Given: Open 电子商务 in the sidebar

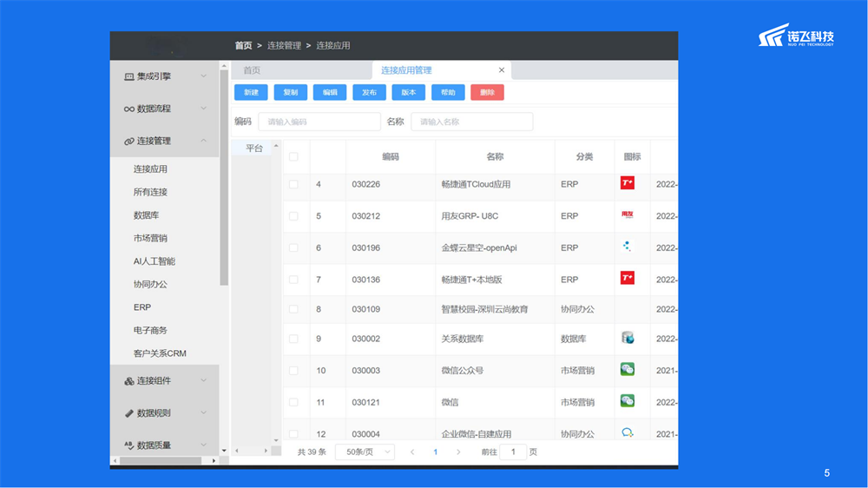Looking at the screenshot, I should tap(150, 331).
